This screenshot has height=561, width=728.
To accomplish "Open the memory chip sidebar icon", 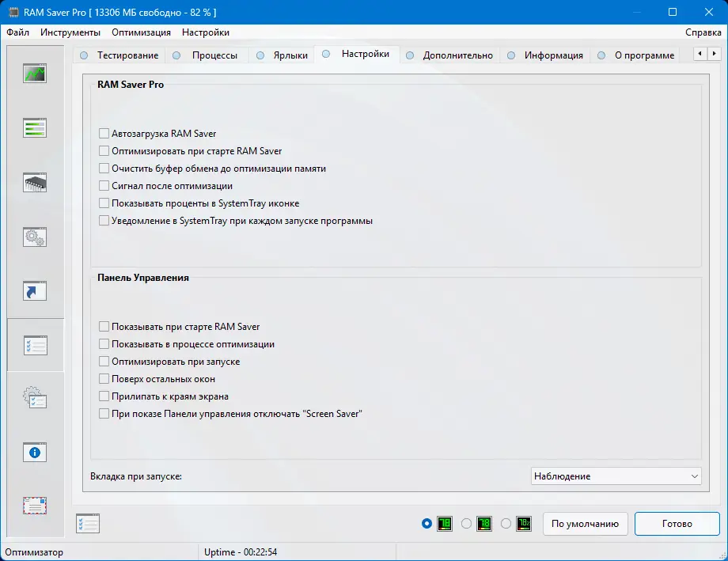I will point(35,182).
